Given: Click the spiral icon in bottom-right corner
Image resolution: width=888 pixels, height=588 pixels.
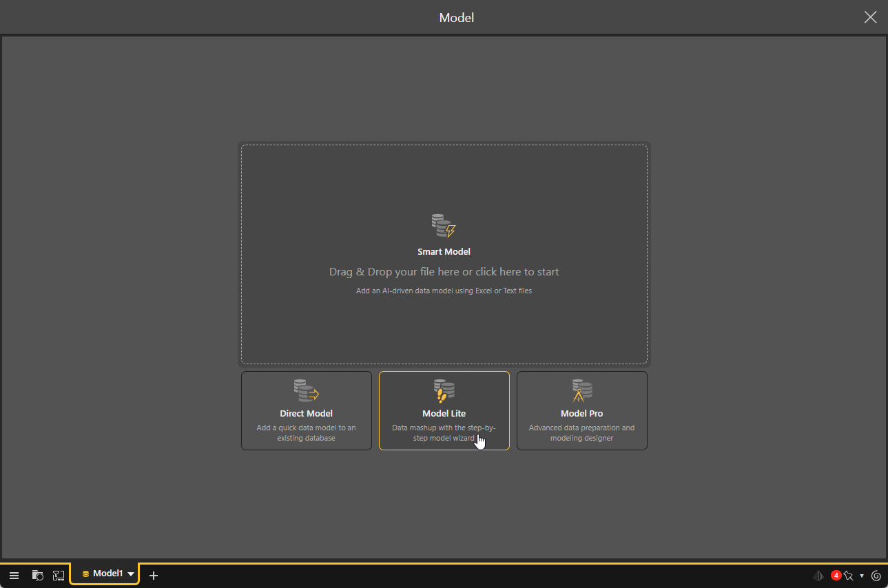Looking at the screenshot, I should (876, 576).
